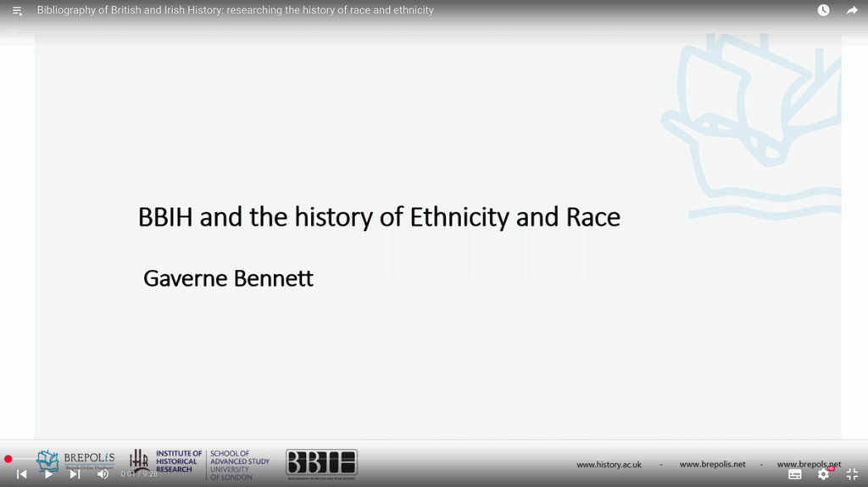Viewport: 868px width, 487px height.
Task: Click the presenter name Gaverne Bennett
Action: [x=228, y=278]
